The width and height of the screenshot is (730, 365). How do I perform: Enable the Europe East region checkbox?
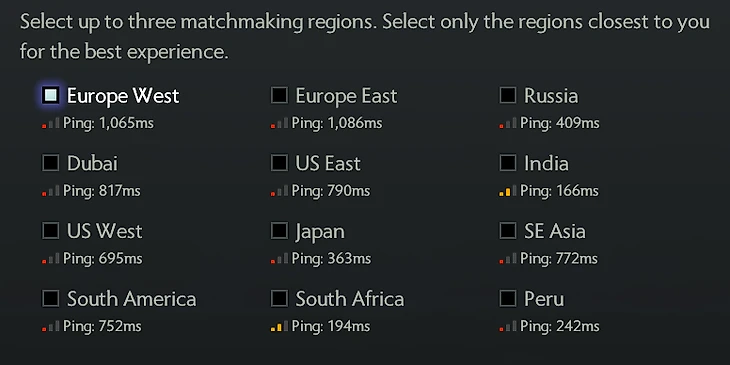[x=279, y=95]
